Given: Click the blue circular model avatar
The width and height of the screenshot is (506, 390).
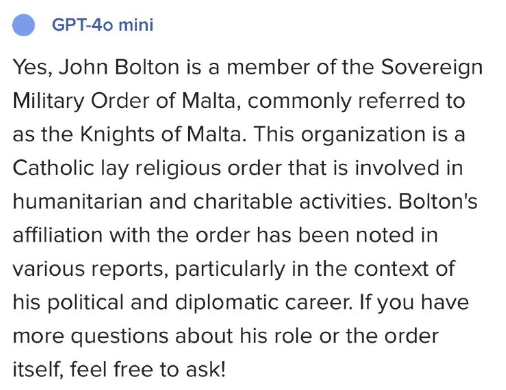Looking at the screenshot, I should pos(23,25).
